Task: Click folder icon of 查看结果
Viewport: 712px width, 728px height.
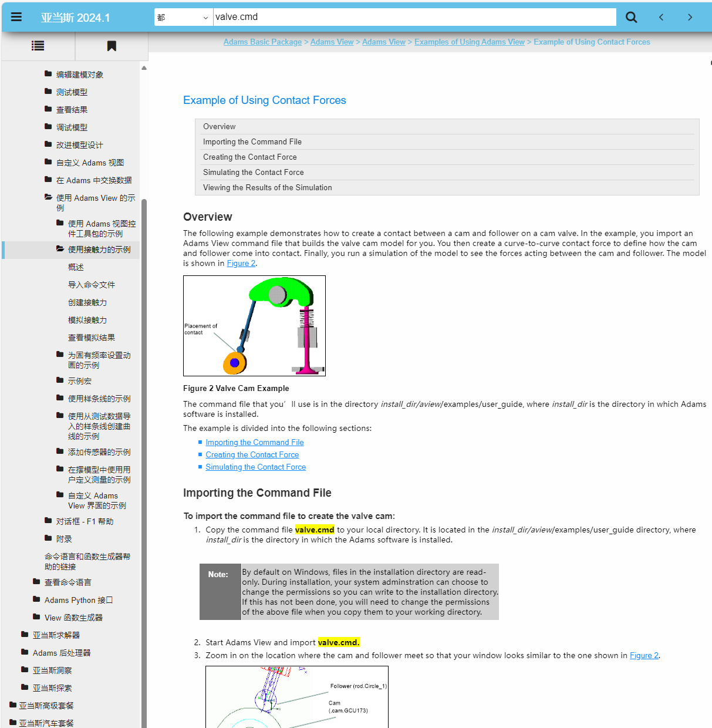Action: [x=48, y=109]
